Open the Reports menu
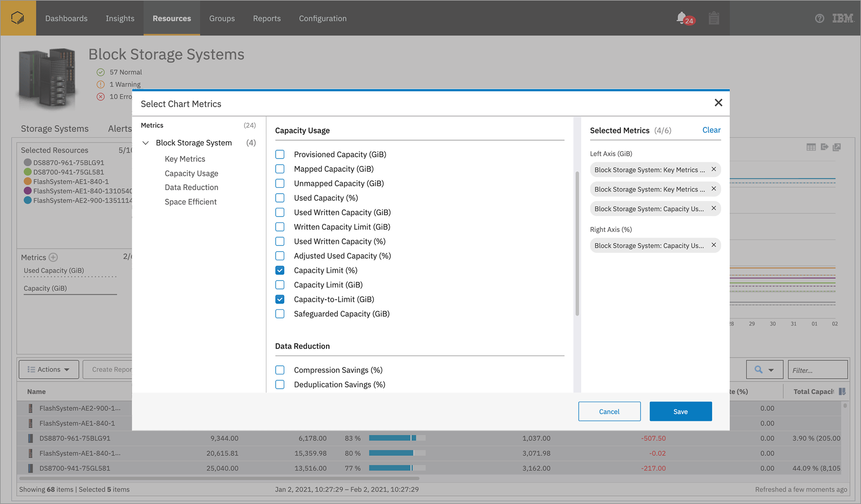This screenshot has height=504, width=861. click(x=267, y=18)
